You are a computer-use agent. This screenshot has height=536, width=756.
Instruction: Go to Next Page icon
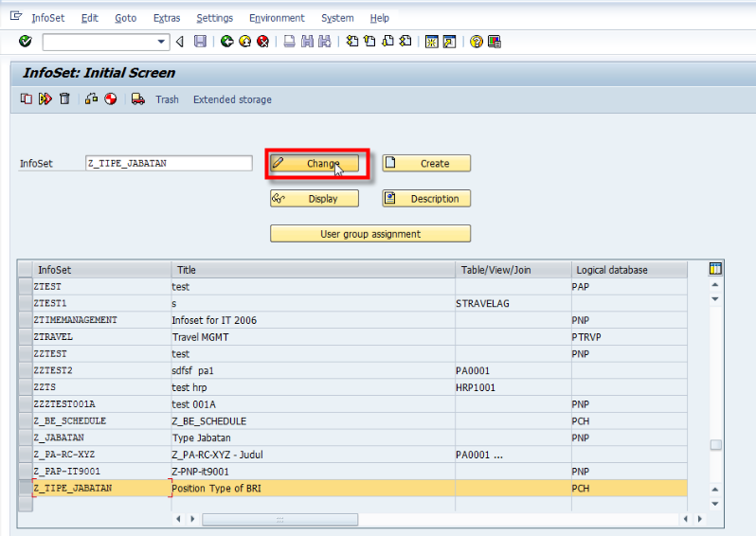click(388, 42)
